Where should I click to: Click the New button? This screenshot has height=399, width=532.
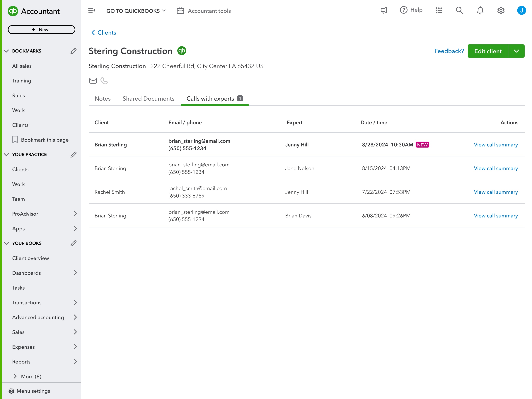click(41, 29)
